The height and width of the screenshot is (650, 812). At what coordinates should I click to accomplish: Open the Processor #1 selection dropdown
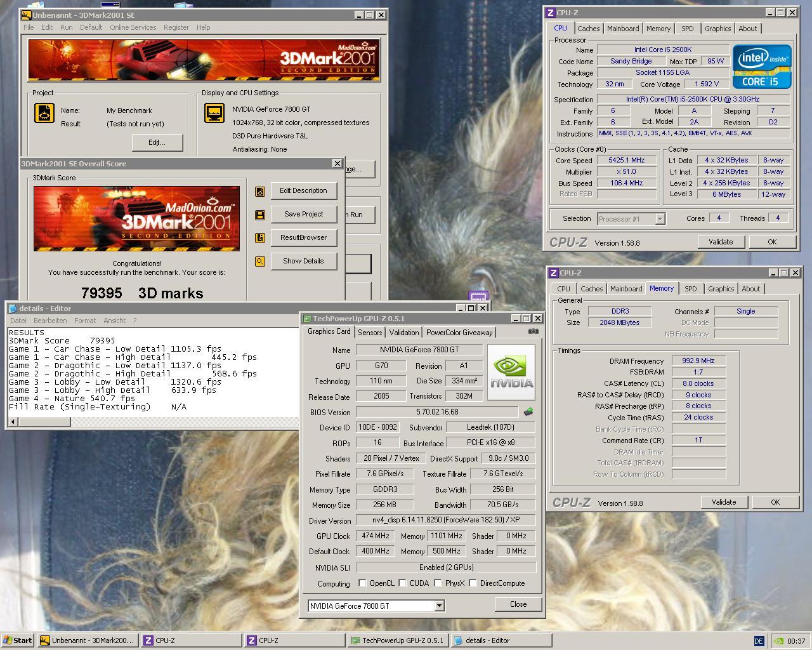660,219
